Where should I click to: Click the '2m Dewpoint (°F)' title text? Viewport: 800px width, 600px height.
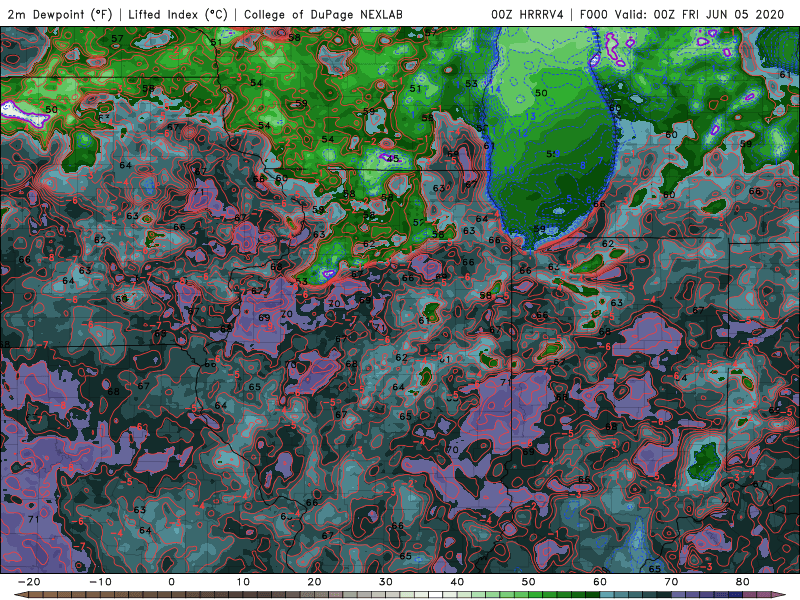pyautogui.click(x=60, y=15)
